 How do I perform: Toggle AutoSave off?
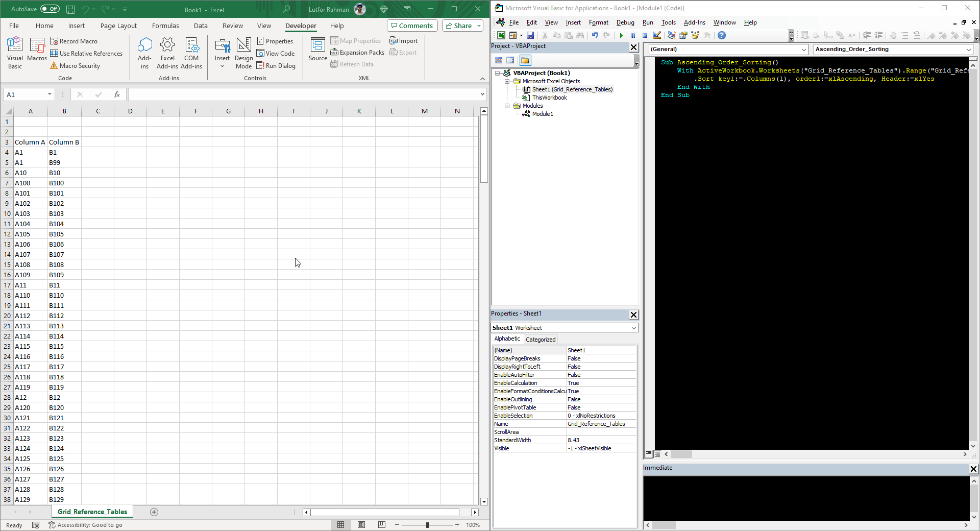pos(50,9)
